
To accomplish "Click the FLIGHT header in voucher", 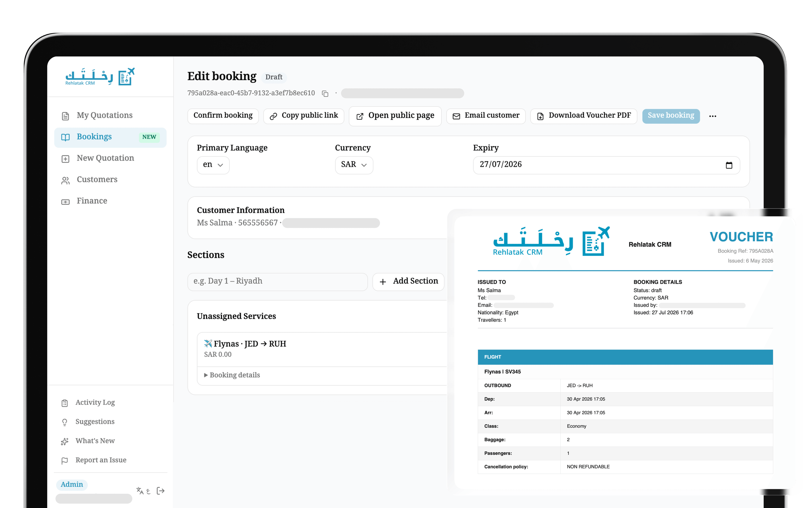I will (x=625, y=357).
